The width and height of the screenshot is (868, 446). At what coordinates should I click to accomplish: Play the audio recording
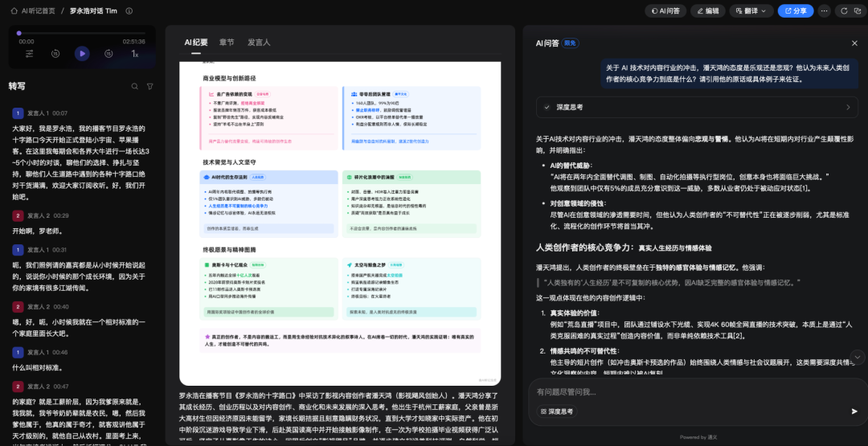82,54
